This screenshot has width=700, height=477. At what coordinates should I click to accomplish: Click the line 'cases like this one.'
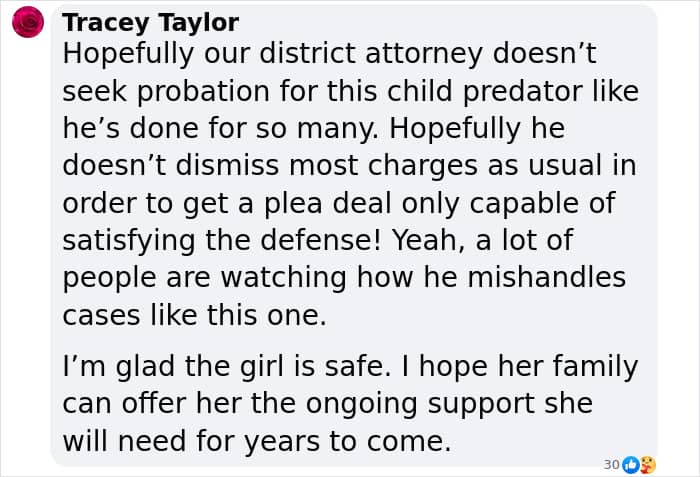coord(195,315)
